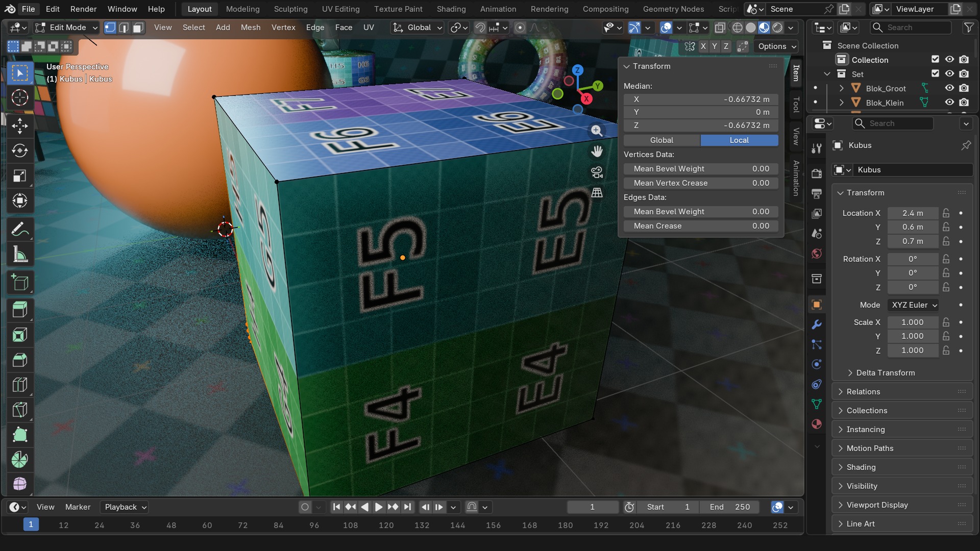Click the Play animation button
Viewport: 980px width, 551px height.
coord(378,507)
